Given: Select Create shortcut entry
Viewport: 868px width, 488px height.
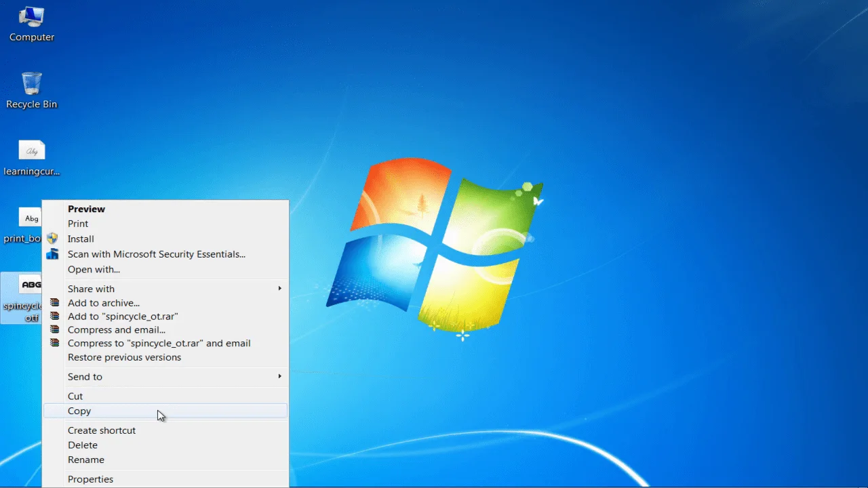Looking at the screenshot, I should [x=165, y=430].
